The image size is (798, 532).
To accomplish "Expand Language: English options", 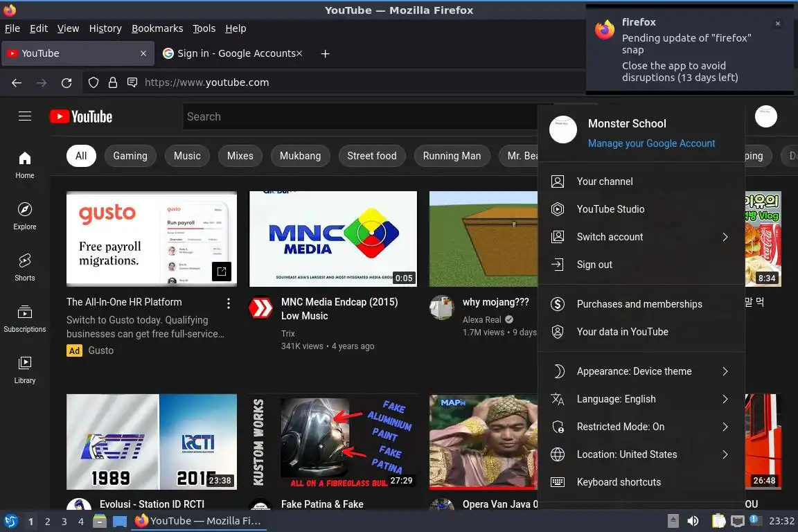I will click(x=641, y=399).
